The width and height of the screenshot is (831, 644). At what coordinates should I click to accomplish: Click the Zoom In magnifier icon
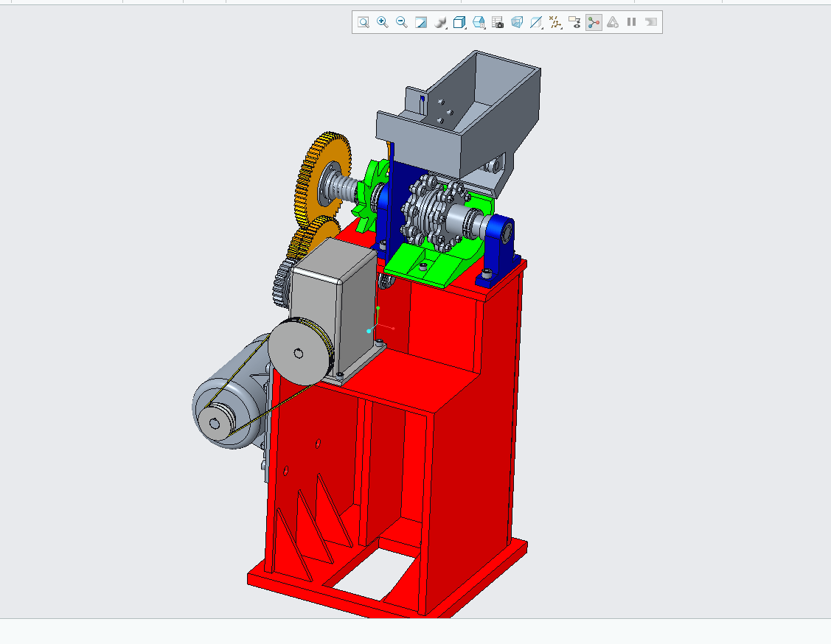[382, 22]
